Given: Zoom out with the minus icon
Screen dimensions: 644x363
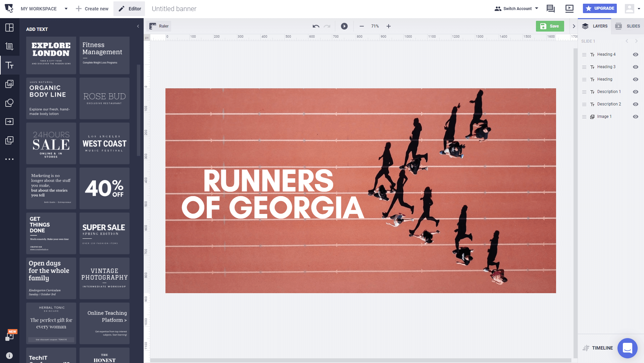Looking at the screenshot, I should tap(362, 26).
